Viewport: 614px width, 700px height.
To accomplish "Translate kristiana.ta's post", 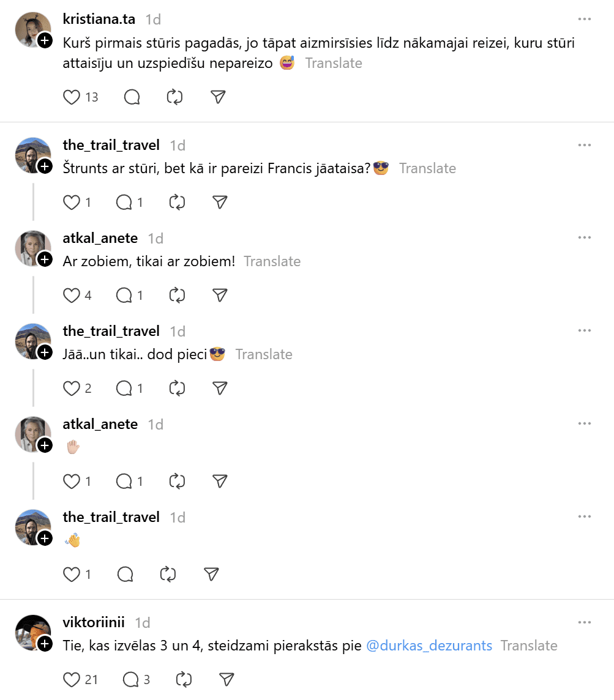I will tap(334, 63).
